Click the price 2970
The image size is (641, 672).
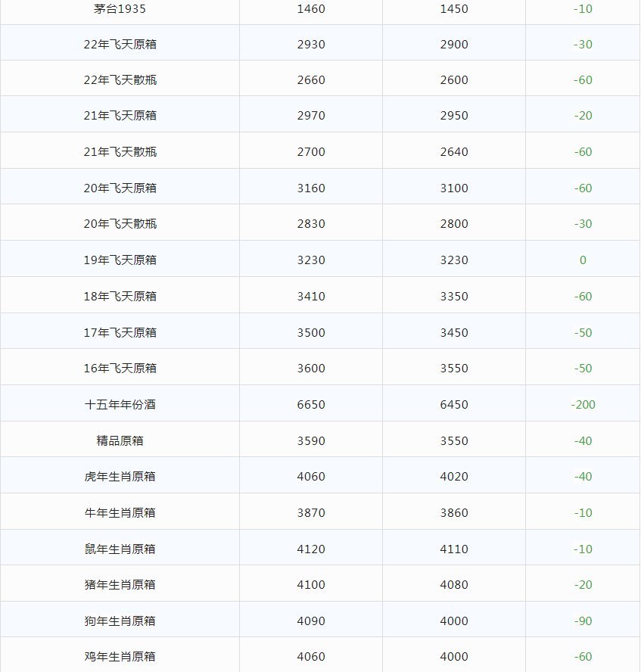tap(311, 116)
